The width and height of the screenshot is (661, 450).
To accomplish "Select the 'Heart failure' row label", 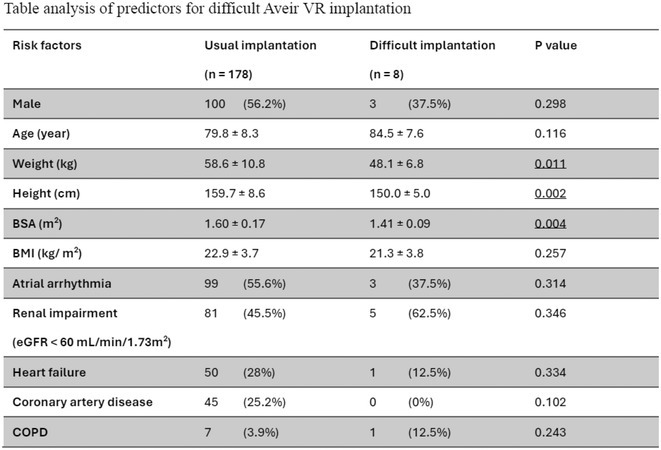I will click(x=49, y=372).
